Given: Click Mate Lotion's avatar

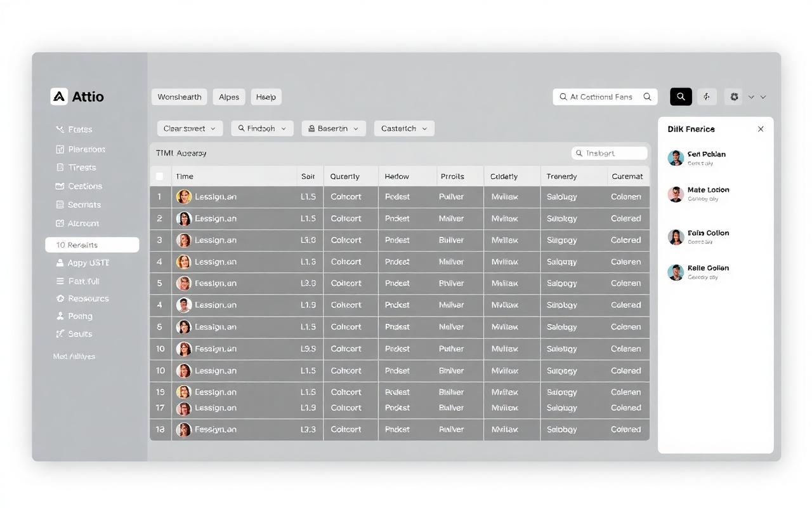Looking at the screenshot, I should 676,194.
